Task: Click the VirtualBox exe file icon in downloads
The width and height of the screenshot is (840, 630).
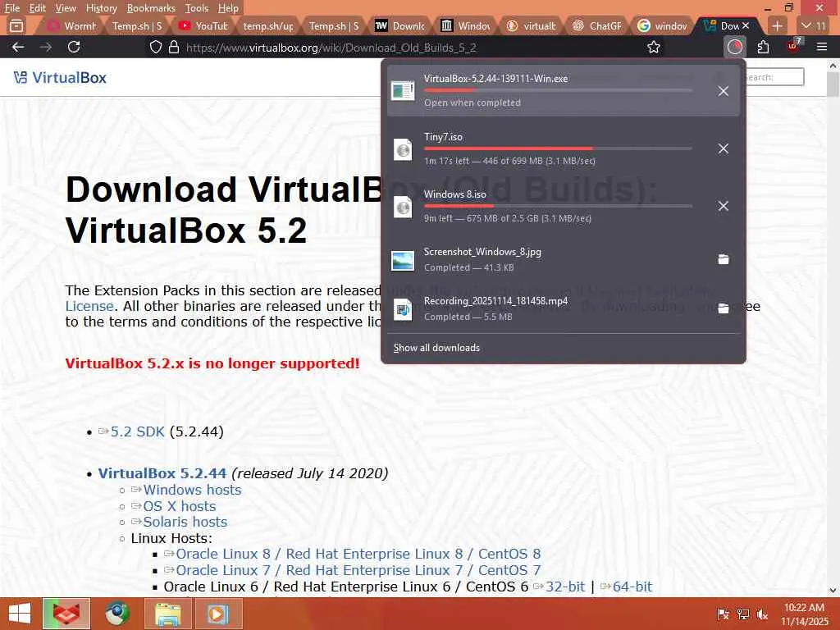Action: pos(403,90)
